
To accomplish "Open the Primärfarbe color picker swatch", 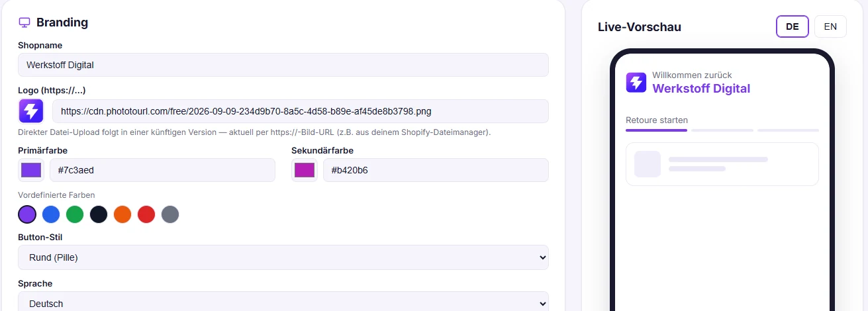I will pyautogui.click(x=31, y=170).
